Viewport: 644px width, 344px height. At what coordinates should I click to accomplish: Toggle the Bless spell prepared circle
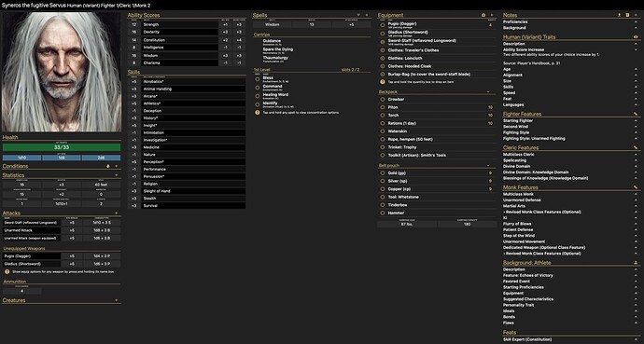[x=258, y=79]
